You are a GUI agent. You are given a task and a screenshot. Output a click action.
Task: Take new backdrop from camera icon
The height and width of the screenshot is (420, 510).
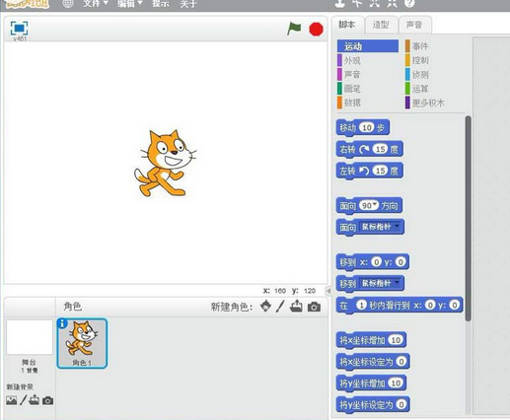point(47,401)
